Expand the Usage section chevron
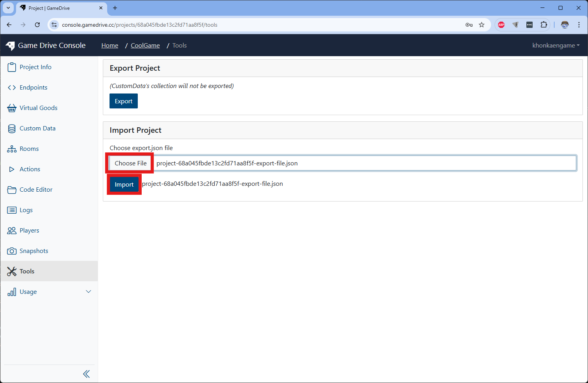 (89, 291)
